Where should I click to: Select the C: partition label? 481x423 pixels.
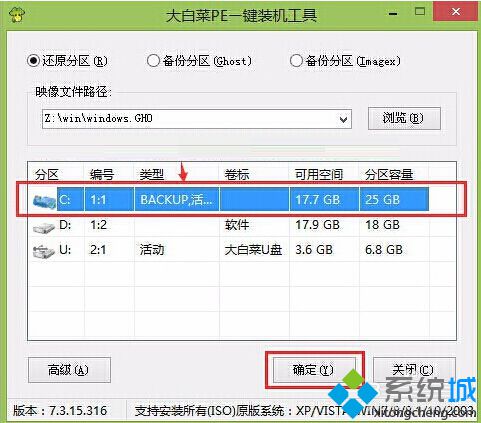(65, 200)
